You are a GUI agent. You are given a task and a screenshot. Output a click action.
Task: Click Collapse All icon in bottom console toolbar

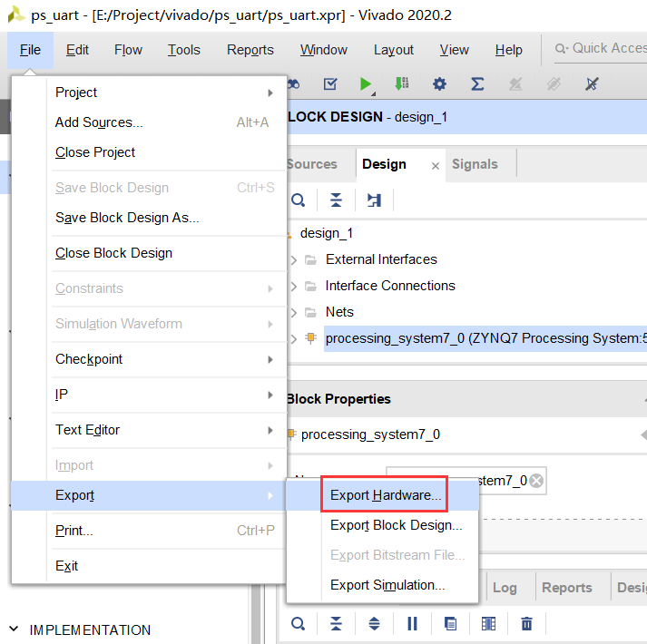[337, 623]
